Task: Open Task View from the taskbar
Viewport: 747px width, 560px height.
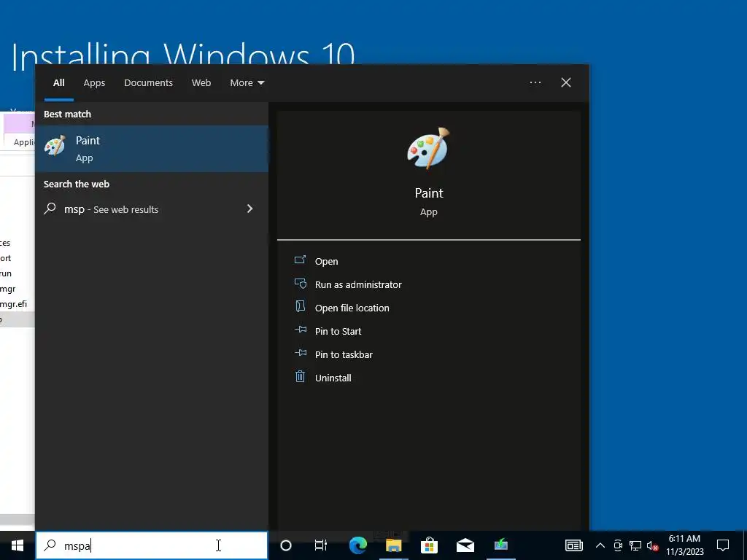Action: (x=321, y=545)
